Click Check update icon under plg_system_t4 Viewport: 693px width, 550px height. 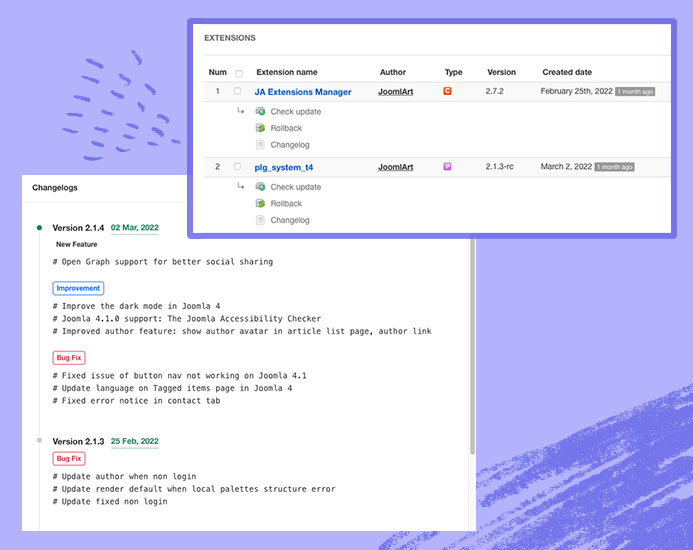[260, 187]
